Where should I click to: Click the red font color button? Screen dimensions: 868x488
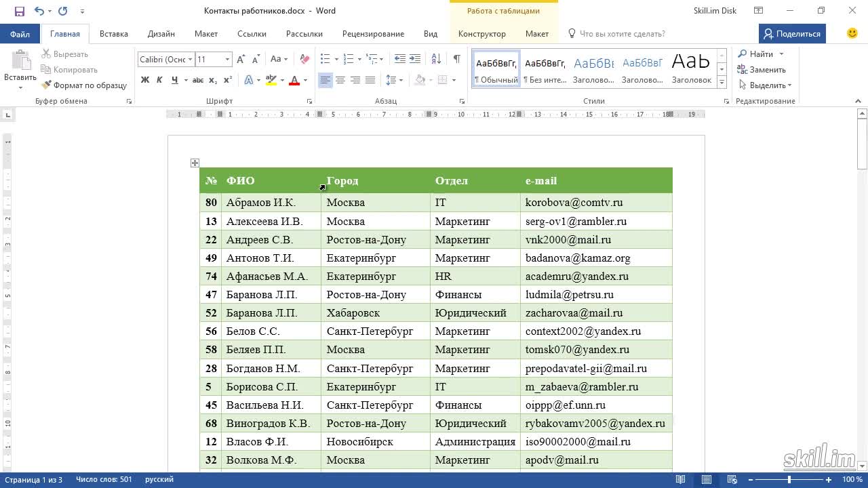(x=294, y=80)
